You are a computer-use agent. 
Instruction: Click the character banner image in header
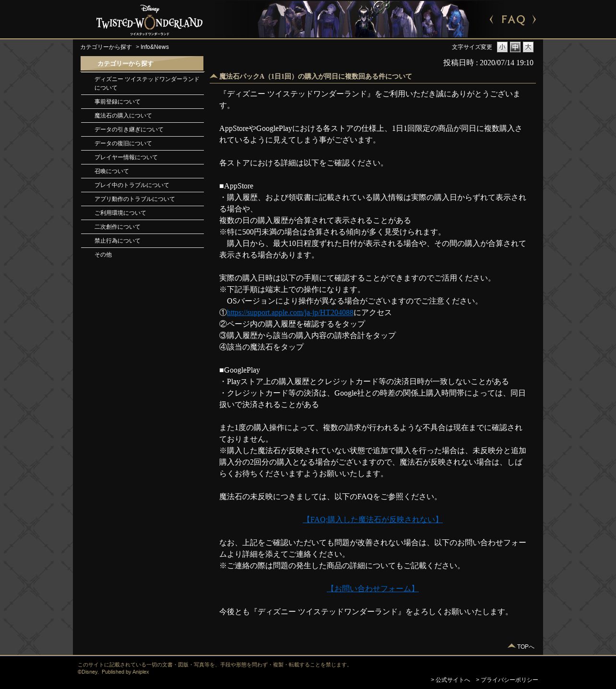pos(363,19)
